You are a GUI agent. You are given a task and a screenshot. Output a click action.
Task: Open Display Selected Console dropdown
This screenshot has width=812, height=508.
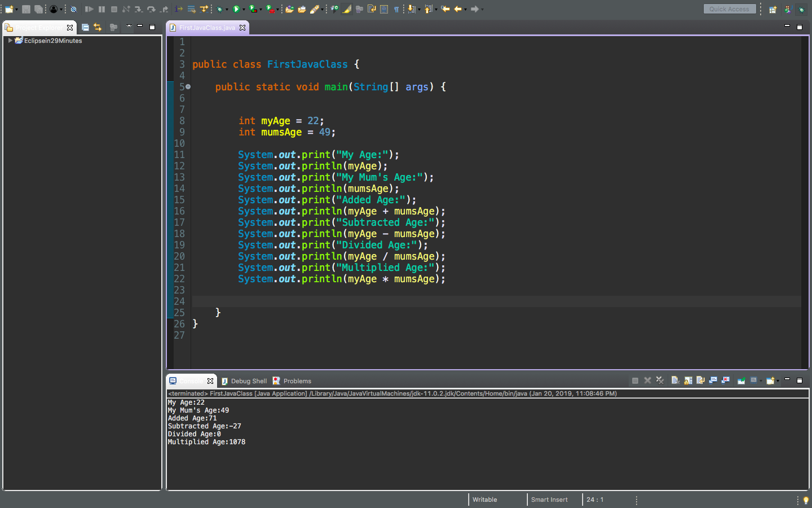coord(761,380)
